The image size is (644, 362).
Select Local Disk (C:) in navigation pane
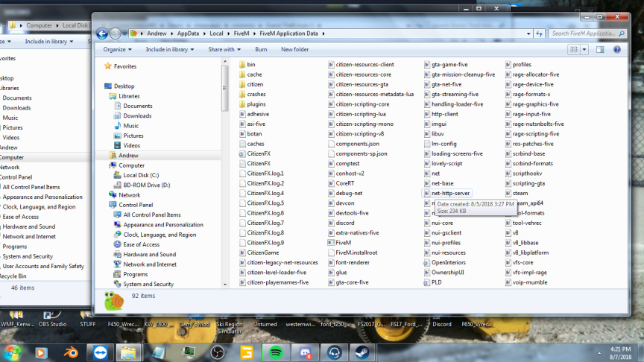coord(140,175)
